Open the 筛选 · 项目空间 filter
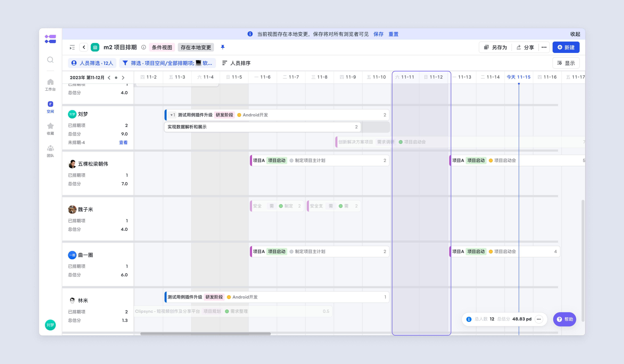624x364 pixels. tap(167, 63)
